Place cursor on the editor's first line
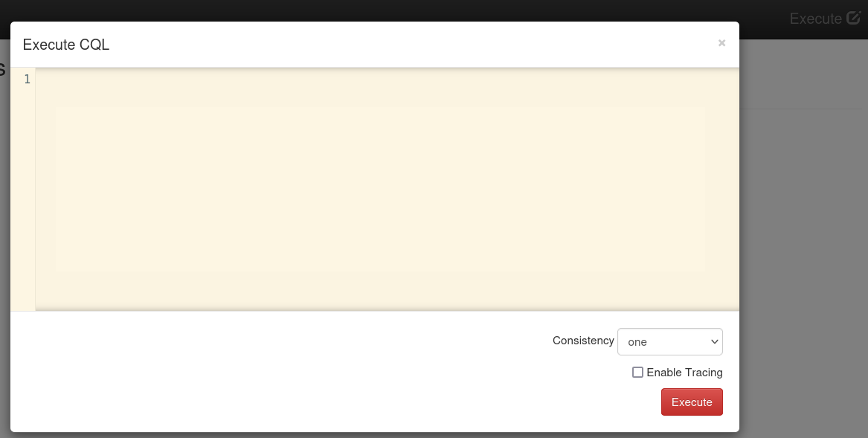 [x=387, y=80]
